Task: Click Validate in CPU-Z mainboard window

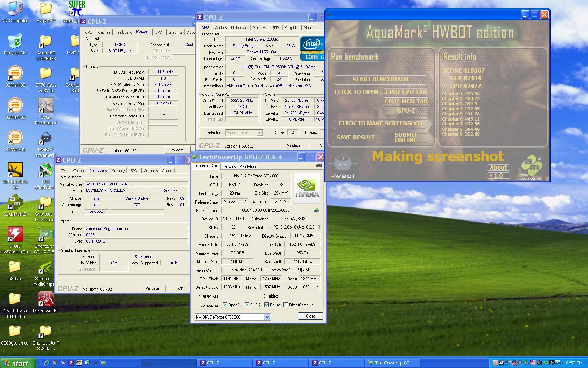Action: click(152, 288)
